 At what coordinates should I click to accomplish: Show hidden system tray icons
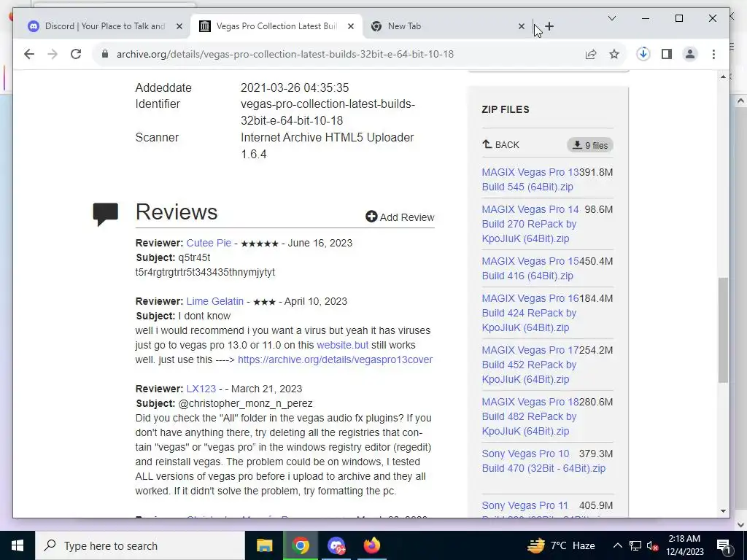(617, 545)
